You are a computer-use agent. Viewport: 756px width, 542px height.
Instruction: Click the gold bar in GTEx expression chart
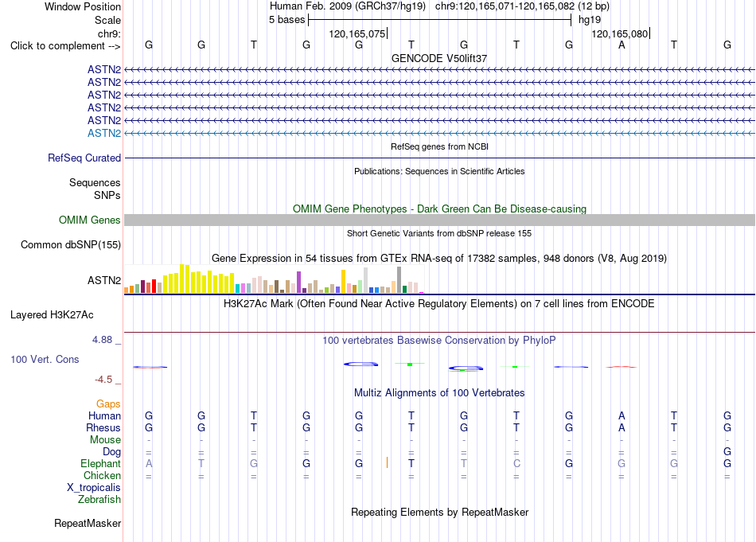pos(343,282)
